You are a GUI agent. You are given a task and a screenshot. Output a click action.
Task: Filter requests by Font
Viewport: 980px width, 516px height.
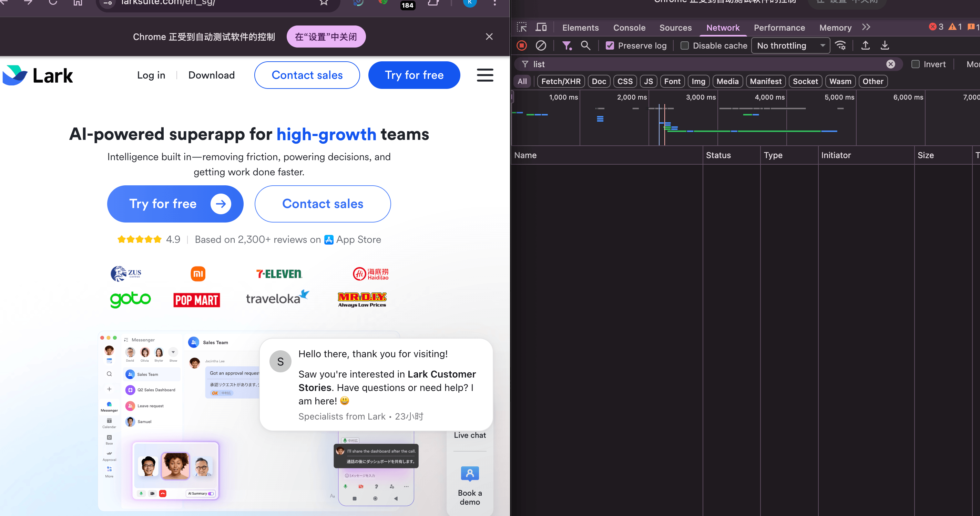click(x=672, y=81)
